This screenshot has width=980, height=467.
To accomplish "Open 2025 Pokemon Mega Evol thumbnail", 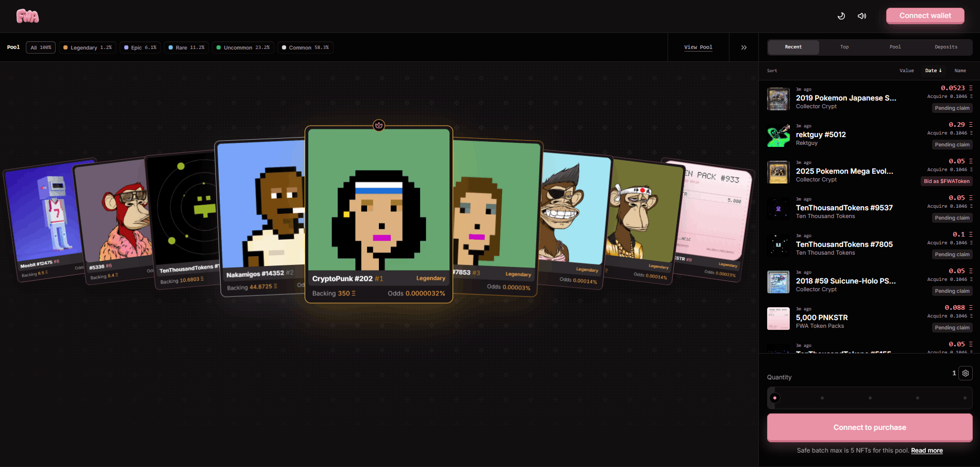I will pos(778,172).
